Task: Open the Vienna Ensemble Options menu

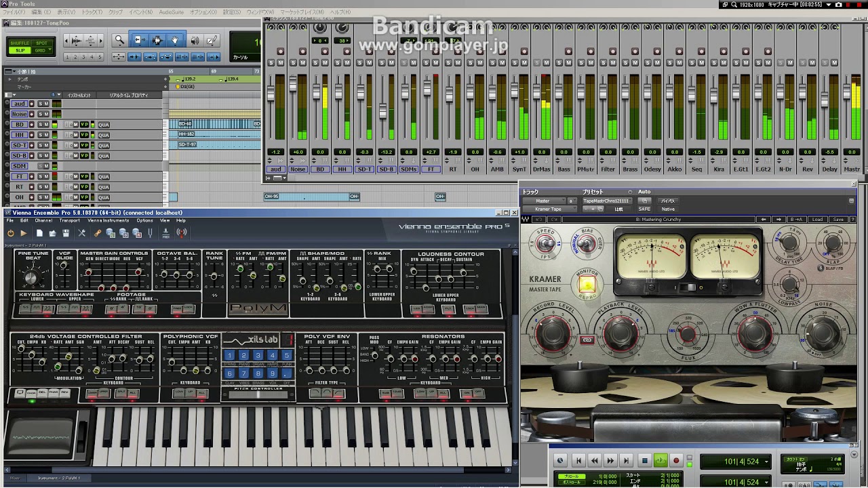Action: (x=144, y=220)
